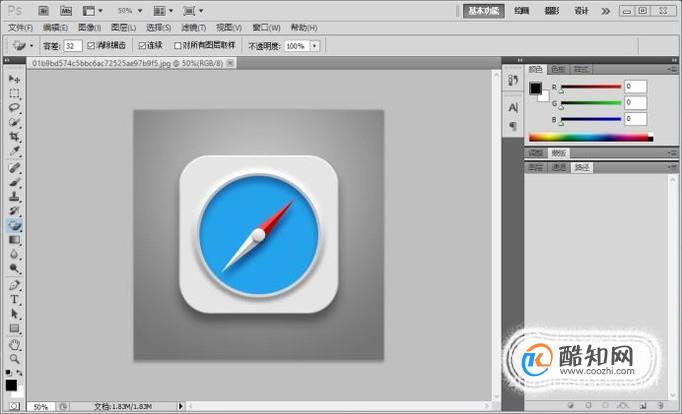Toggle Quick Mask mode in toolbox
This screenshot has width=682, height=414.
[x=14, y=406]
